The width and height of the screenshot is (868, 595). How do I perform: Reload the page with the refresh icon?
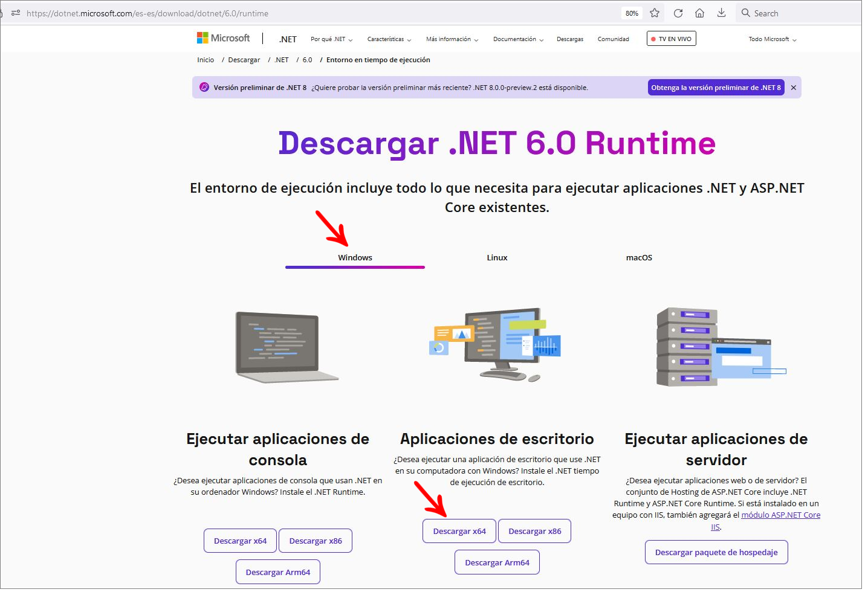[678, 13]
